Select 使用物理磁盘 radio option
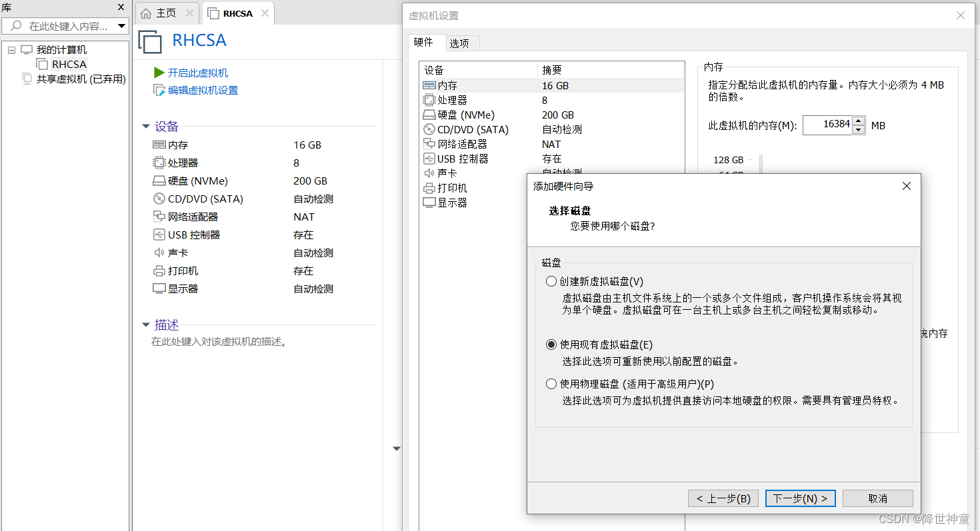Image resolution: width=980 pixels, height=531 pixels. pos(551,384)
